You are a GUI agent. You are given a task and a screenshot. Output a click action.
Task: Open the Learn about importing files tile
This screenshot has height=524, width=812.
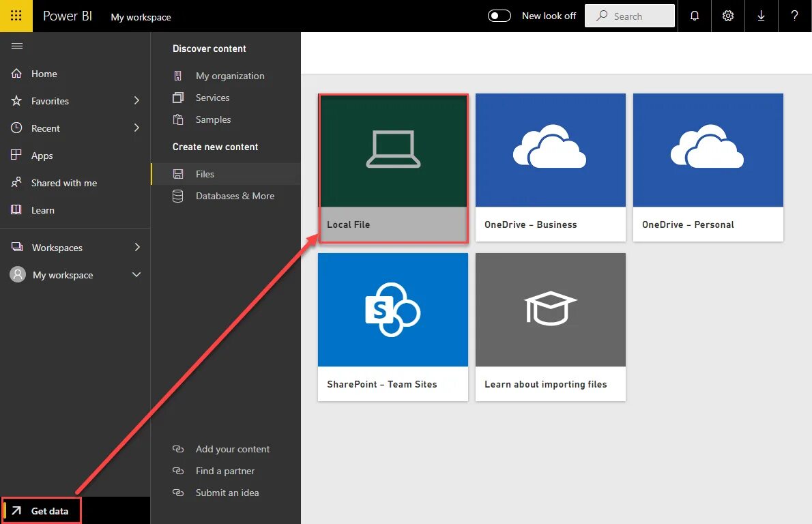point(551,327)
